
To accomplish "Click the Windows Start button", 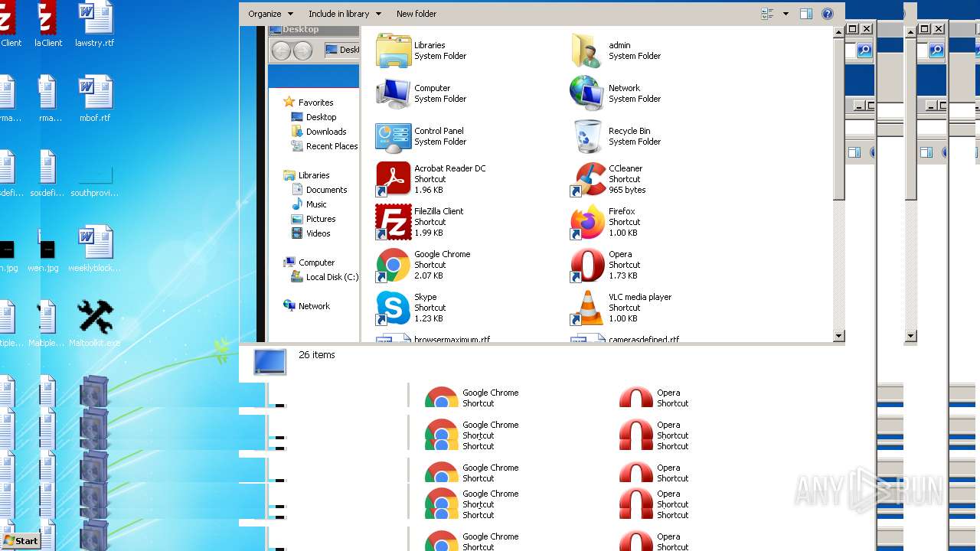I will pos(21,541).
